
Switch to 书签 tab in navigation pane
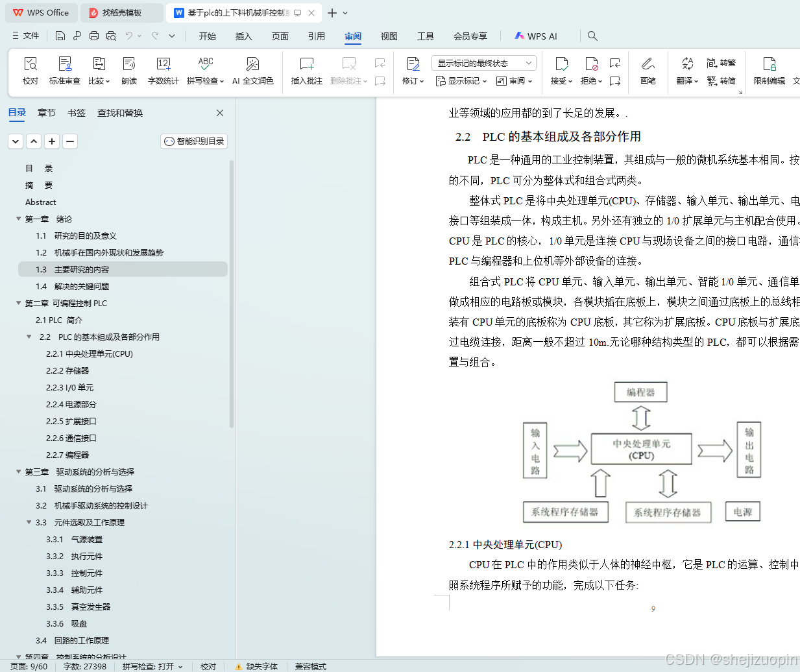point(77,113)
